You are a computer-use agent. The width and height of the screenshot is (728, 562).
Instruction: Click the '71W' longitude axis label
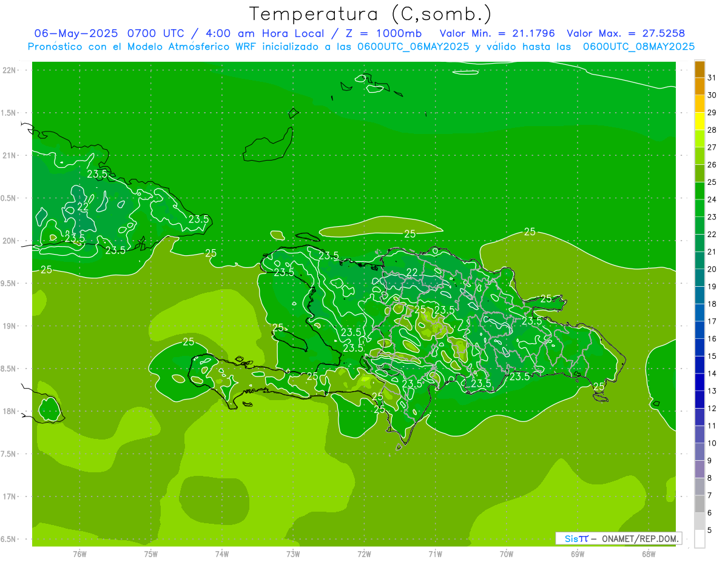click(435, 554)
